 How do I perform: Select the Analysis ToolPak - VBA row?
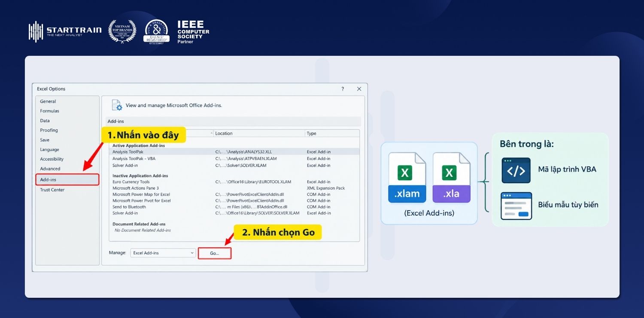point(235,158)
